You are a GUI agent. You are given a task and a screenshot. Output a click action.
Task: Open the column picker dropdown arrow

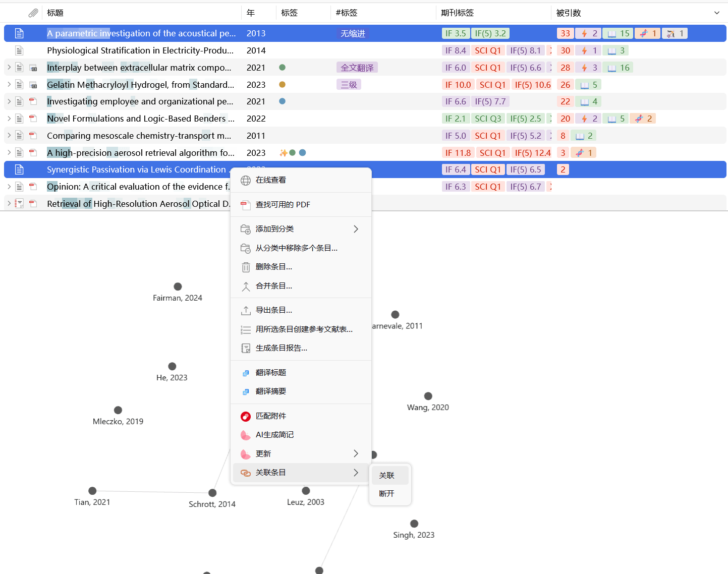[x=717, y=13]
